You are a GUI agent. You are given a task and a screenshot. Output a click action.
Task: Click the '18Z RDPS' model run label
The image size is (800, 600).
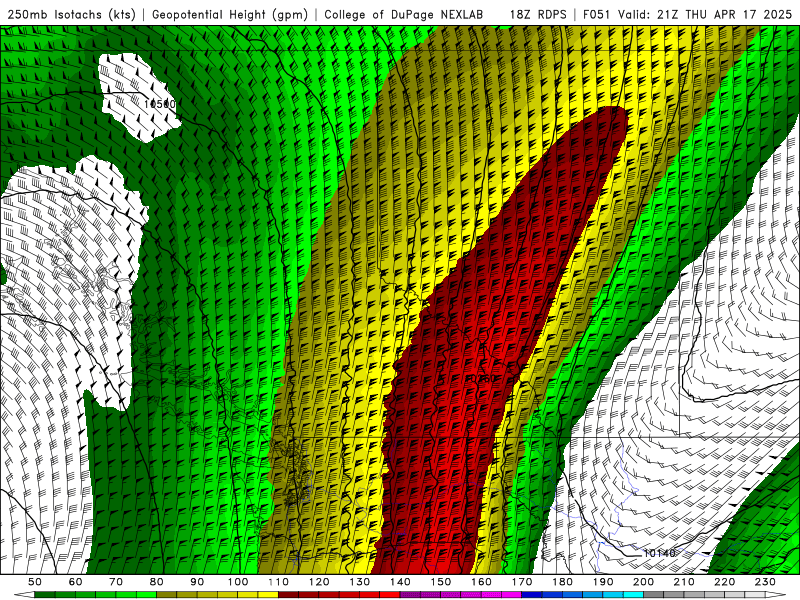point(538,14)
